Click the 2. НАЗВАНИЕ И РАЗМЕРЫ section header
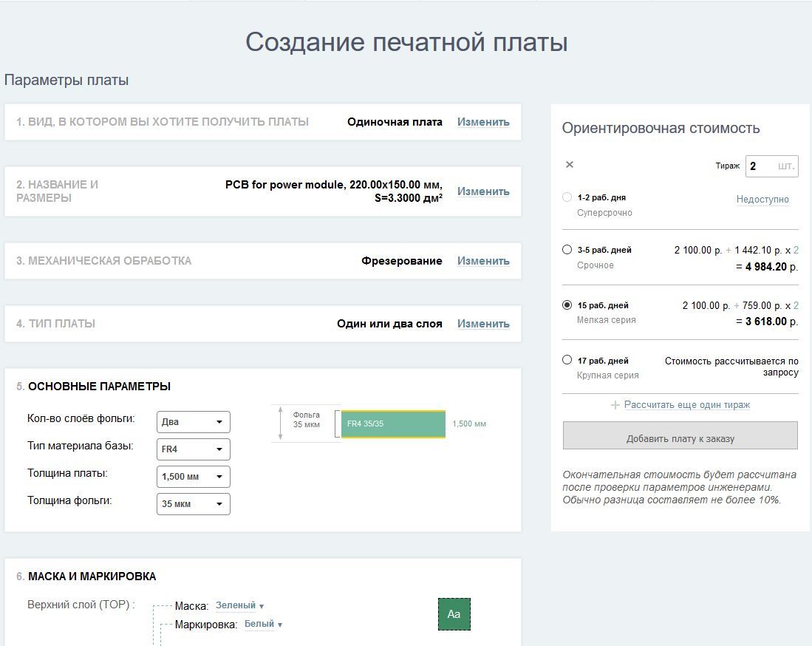Screen dimensions: 812x646 [57, 191]
